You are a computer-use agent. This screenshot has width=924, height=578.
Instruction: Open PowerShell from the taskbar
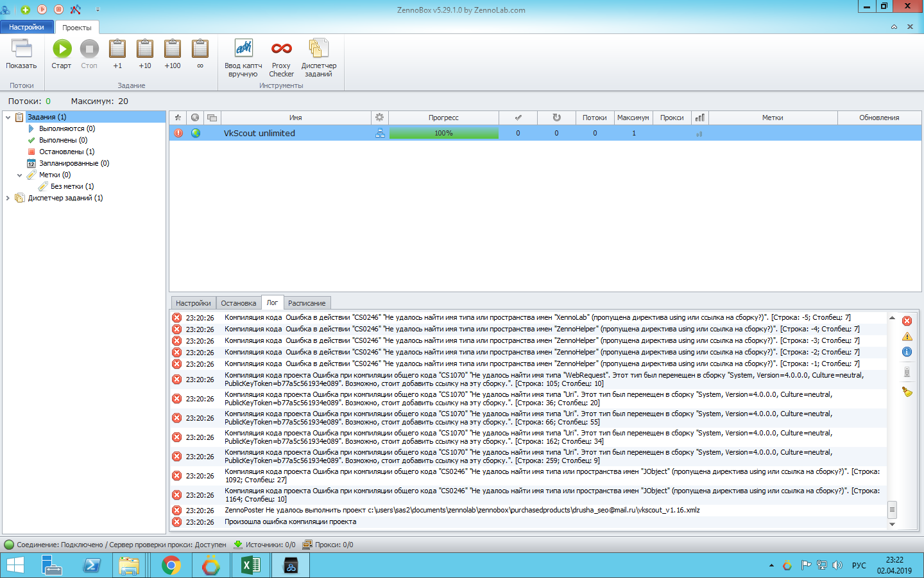pos(92,566)
